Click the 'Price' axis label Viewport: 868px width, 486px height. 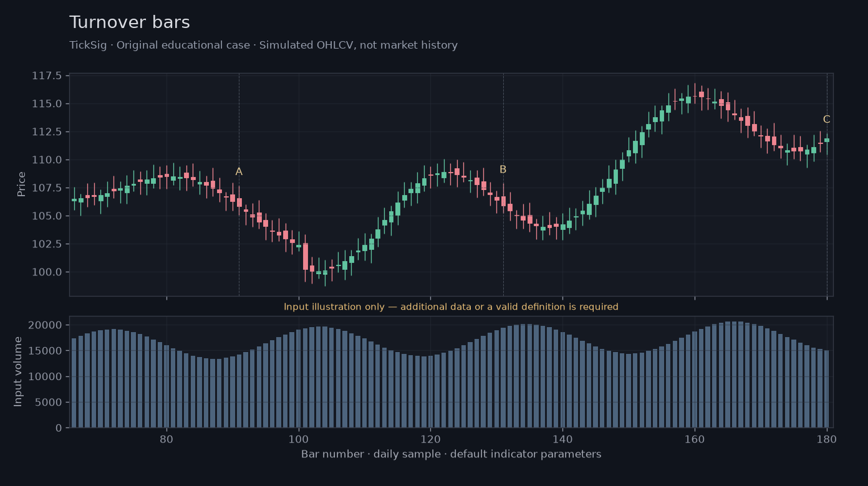tap(22, 184)
